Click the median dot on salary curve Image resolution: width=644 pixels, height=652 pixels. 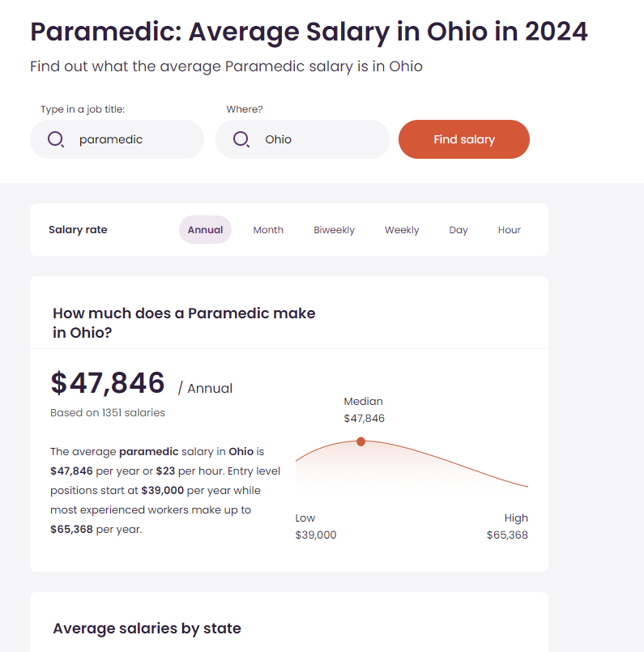361,441
